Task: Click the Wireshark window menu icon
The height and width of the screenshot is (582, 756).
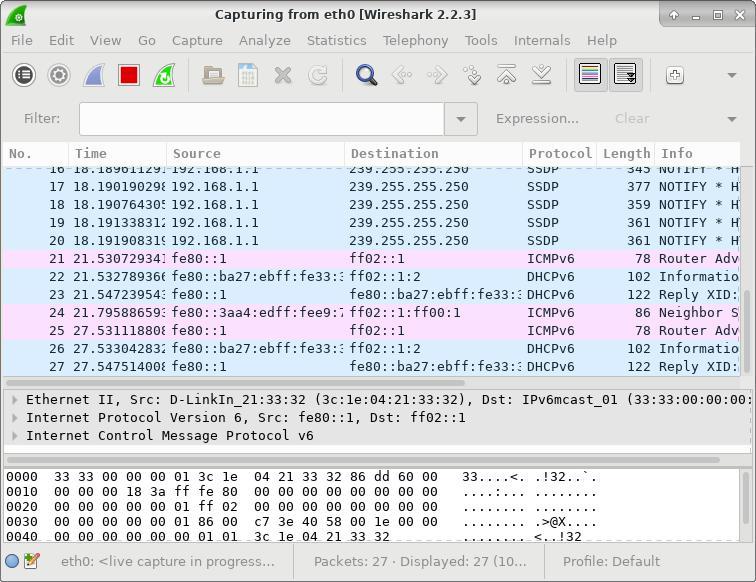Action: point(16,15)
